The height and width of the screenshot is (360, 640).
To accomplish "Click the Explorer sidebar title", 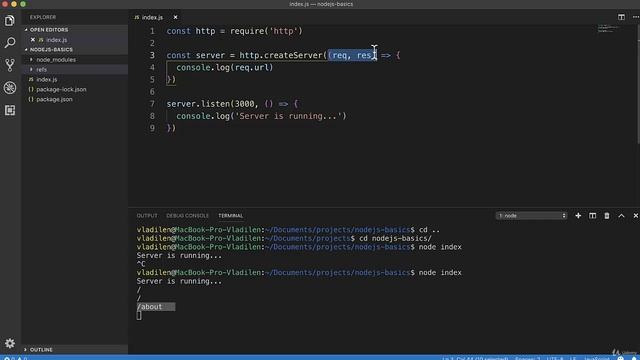I will (x=43, y=17).
